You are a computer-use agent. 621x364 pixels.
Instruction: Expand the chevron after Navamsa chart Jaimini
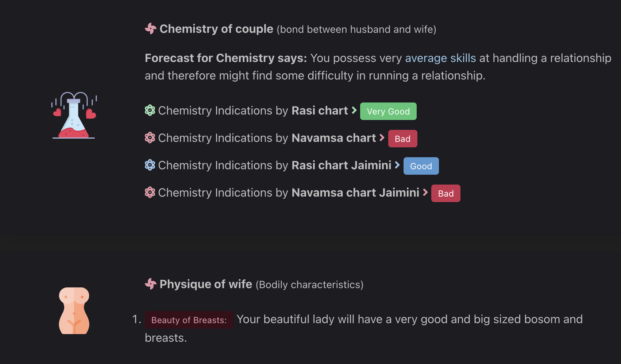coord(425,192)
